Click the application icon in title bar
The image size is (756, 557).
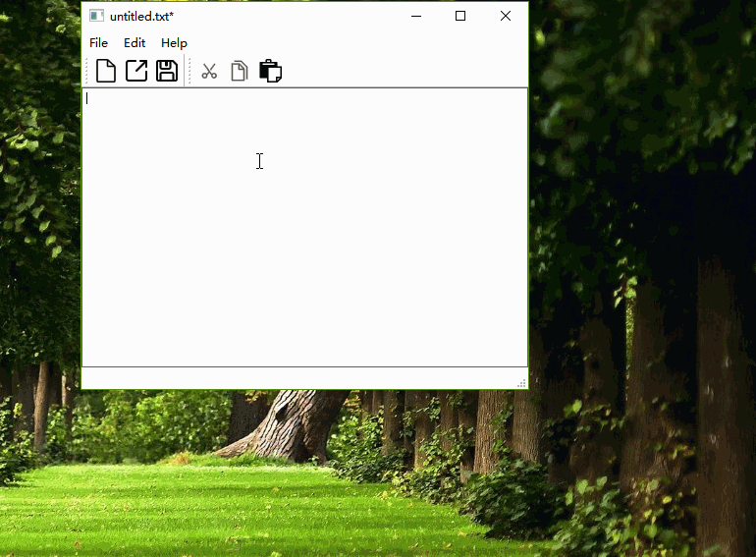[x=96, y=16]
